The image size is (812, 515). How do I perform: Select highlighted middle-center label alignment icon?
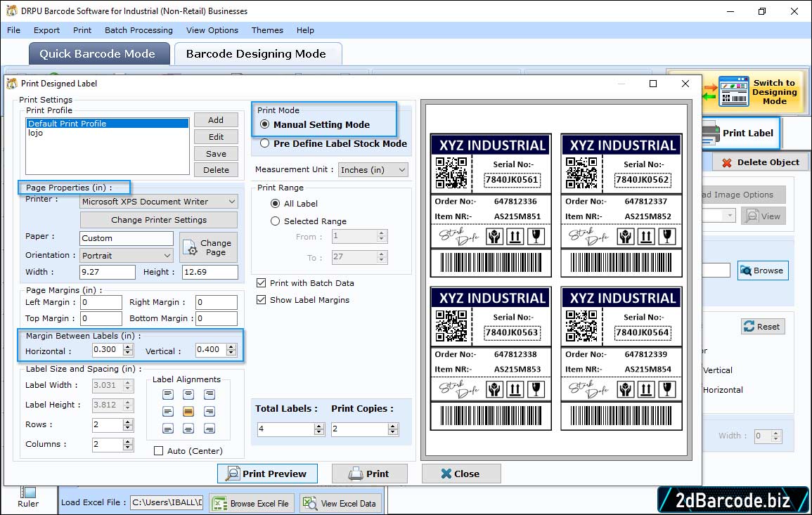(188, 412)
